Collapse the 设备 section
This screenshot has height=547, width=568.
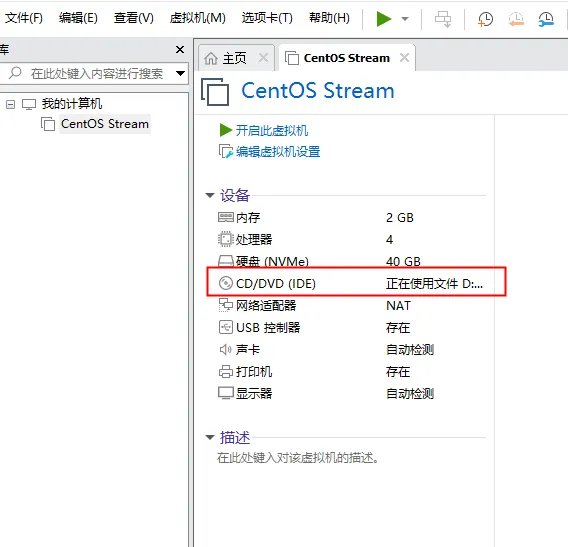(210, 195)
